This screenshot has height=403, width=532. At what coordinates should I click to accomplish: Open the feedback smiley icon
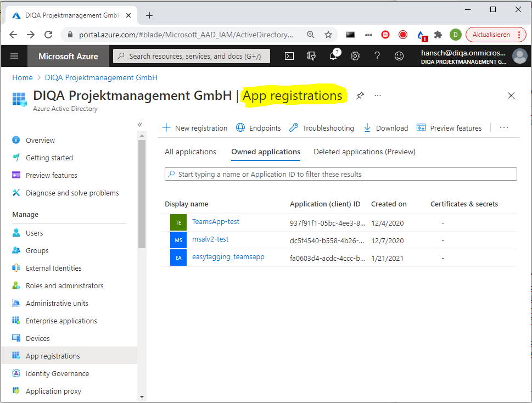[x=399, y=56]
